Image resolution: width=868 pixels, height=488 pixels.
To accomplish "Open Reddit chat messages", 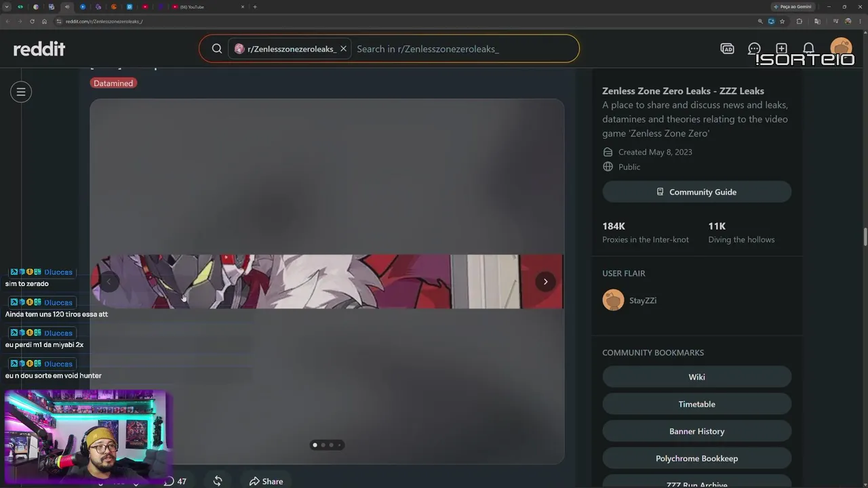I will pyautogui.click(x=754, y=49).
